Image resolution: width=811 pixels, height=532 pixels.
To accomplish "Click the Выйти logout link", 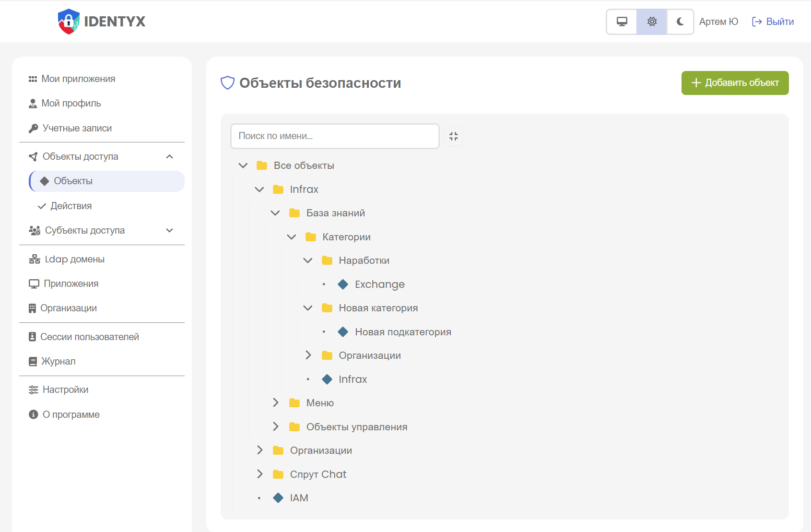I will click(773, 22).
